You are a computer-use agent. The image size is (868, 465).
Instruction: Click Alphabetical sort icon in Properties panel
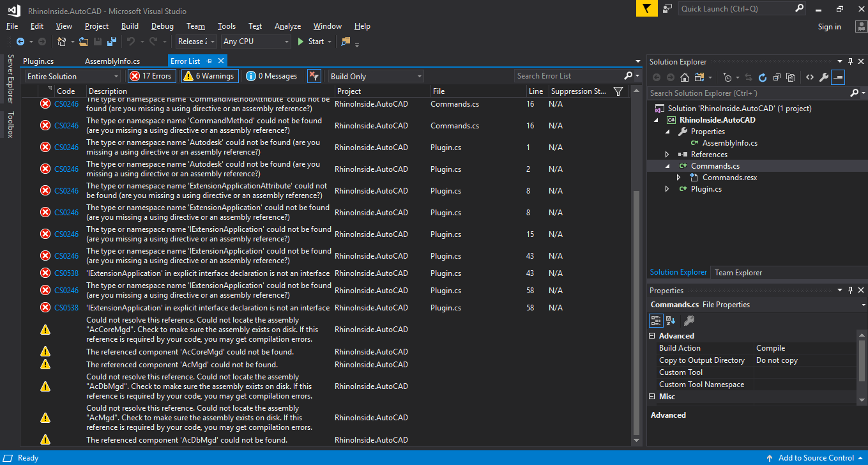click(671, 321)
